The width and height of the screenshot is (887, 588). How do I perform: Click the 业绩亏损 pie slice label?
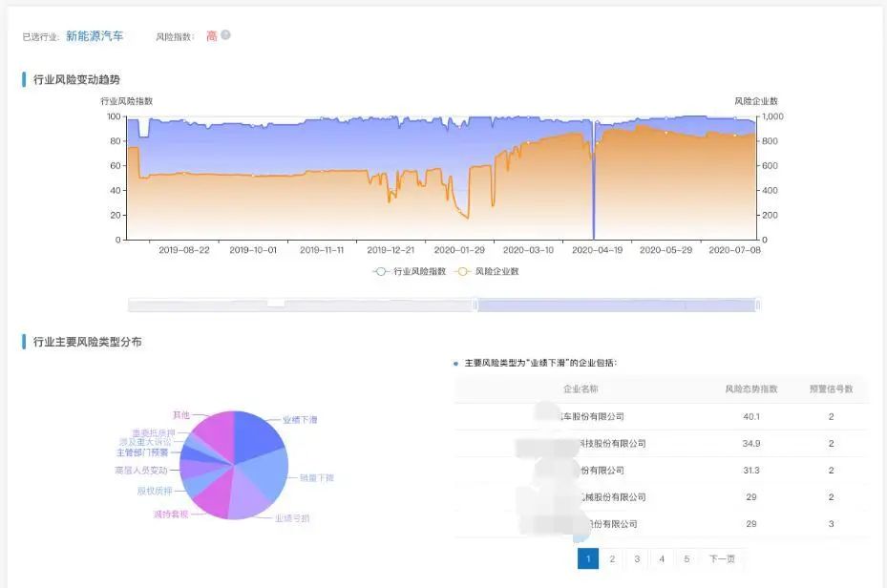coord(291,518)
